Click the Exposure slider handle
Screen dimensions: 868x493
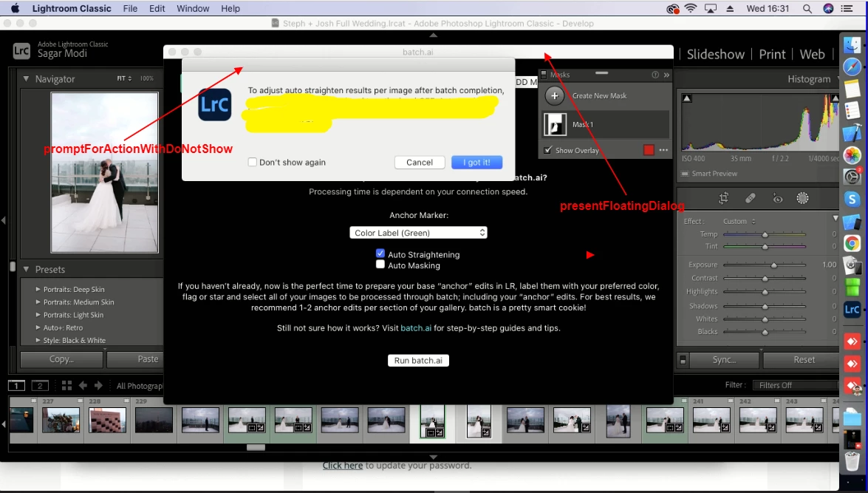[x=774, y=265]
